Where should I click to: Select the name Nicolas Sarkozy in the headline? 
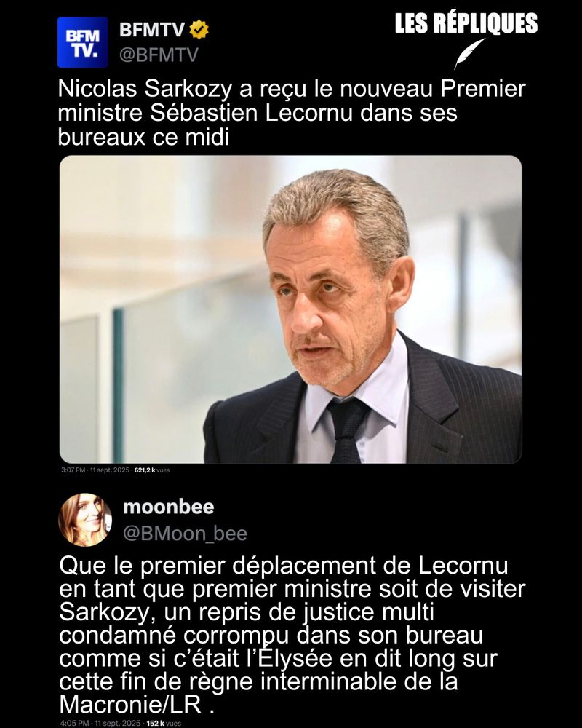point(144,89)
